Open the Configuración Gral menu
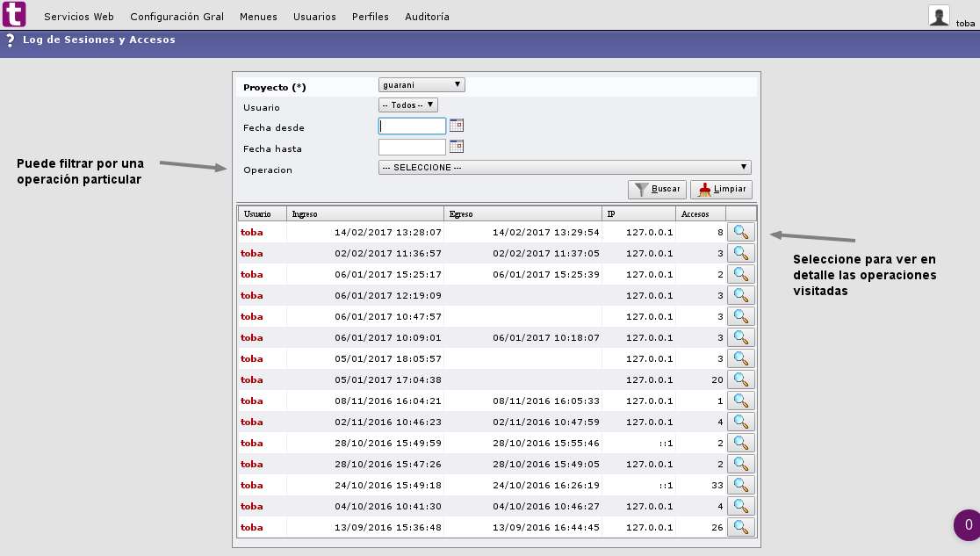 pyautogui.click(x=177, y=17)
